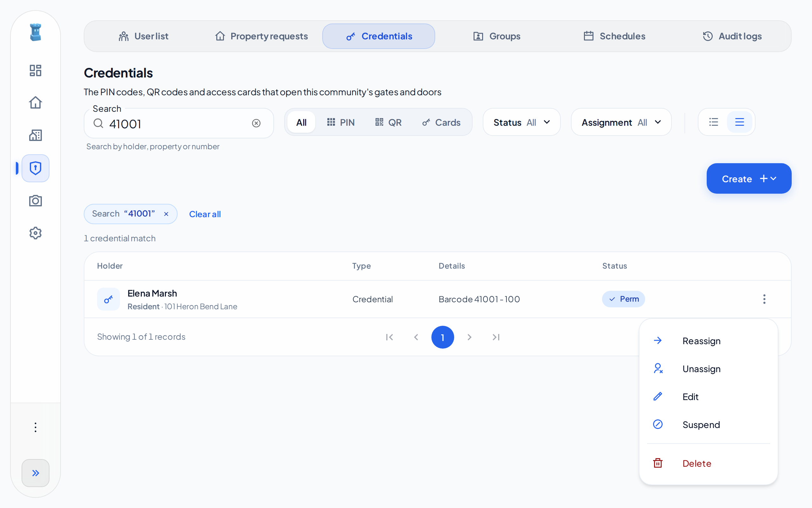
Task: Filter credentials by Cards
Action: tap(441, 122)
